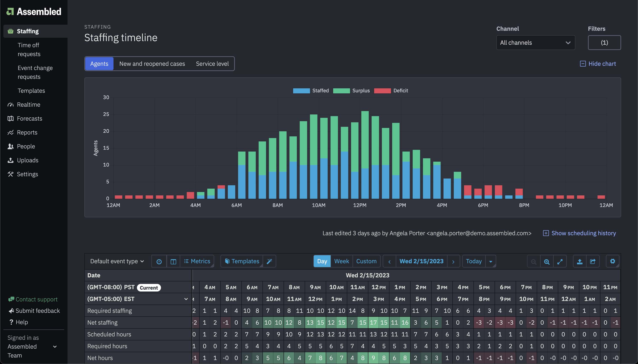Click the Assembled logo icon
The height and width of the screenshot is (364, 638).
(10, 12)
